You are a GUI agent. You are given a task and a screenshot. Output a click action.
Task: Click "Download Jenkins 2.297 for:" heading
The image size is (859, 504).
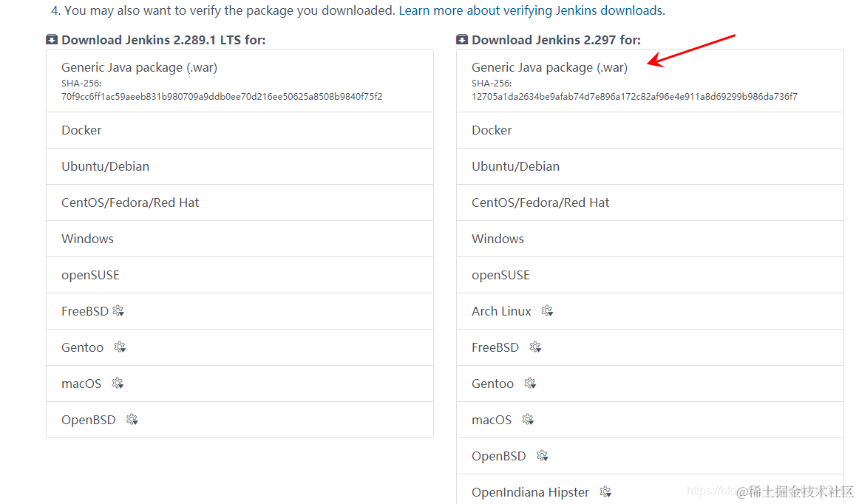tap(556, 40)
